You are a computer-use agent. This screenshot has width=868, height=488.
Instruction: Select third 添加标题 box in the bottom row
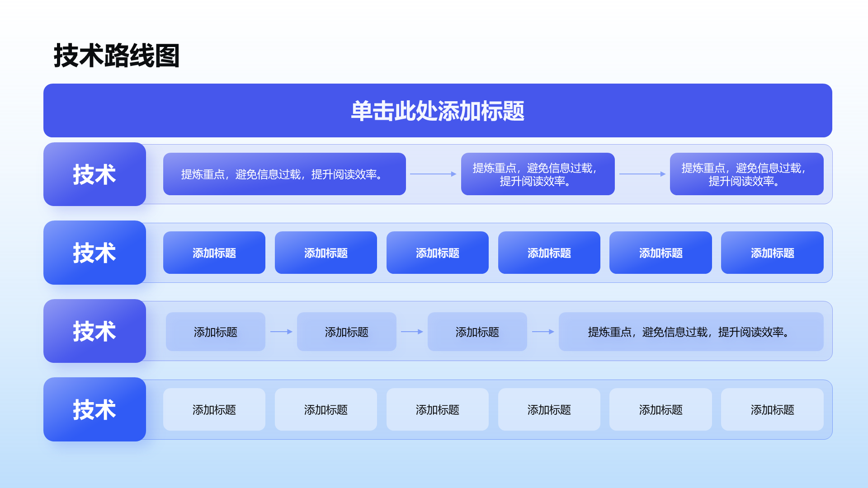[x=438, y=409]
